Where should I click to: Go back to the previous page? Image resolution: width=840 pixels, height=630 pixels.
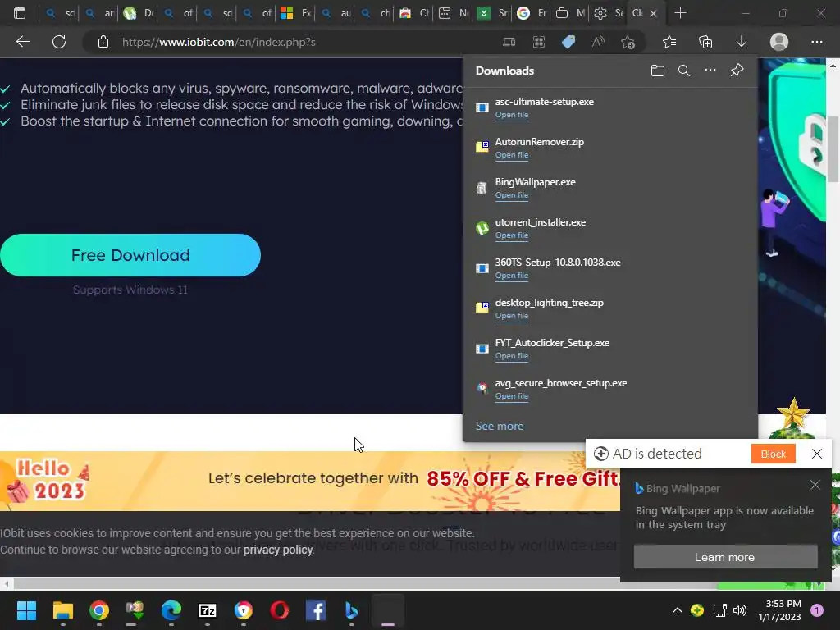click(x=22, y=42)
